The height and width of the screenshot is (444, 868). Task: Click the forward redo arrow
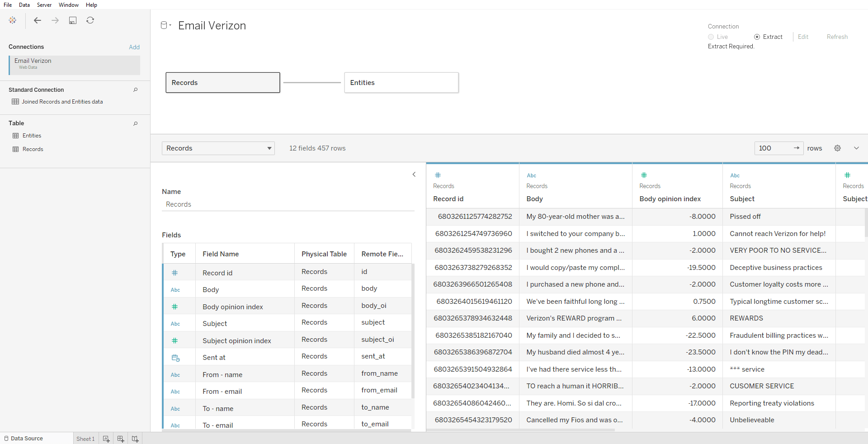click(x=55, y=20)
